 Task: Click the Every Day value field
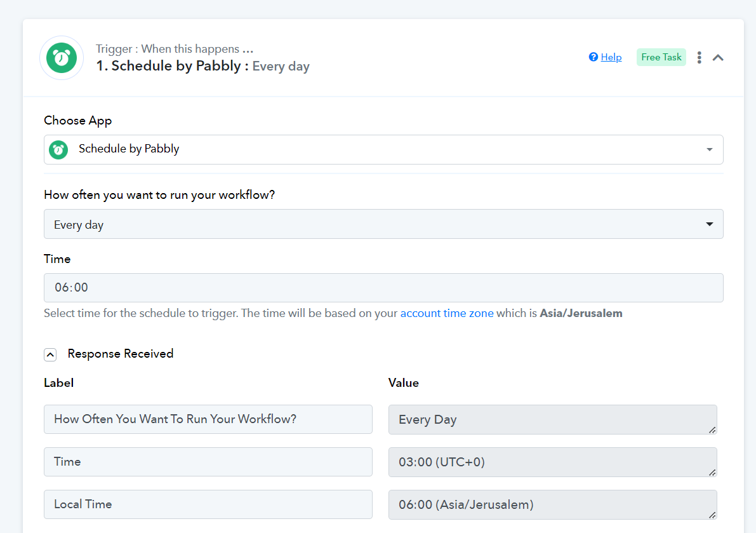coord(552,420)
